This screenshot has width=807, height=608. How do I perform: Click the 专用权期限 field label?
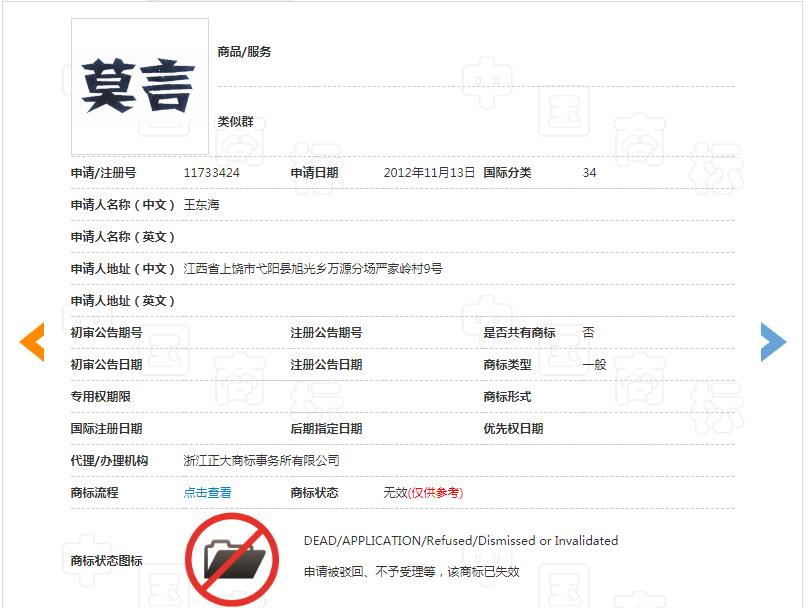click(x=95, y=396)
